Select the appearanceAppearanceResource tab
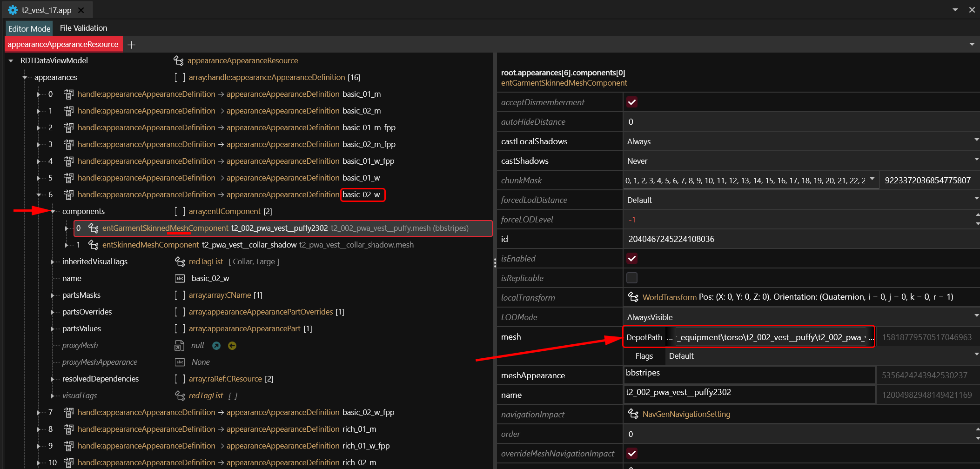Screen dimensions: 980x469 63,44
